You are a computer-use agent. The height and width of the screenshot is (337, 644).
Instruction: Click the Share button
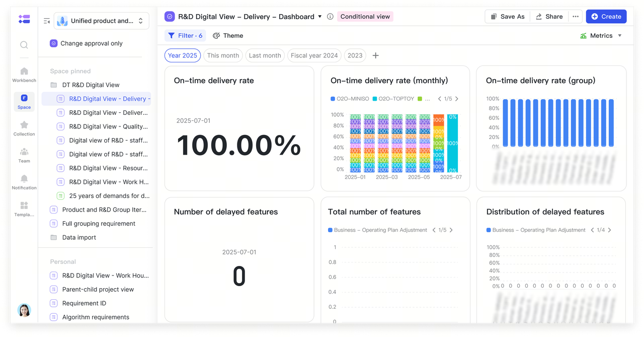549,17
